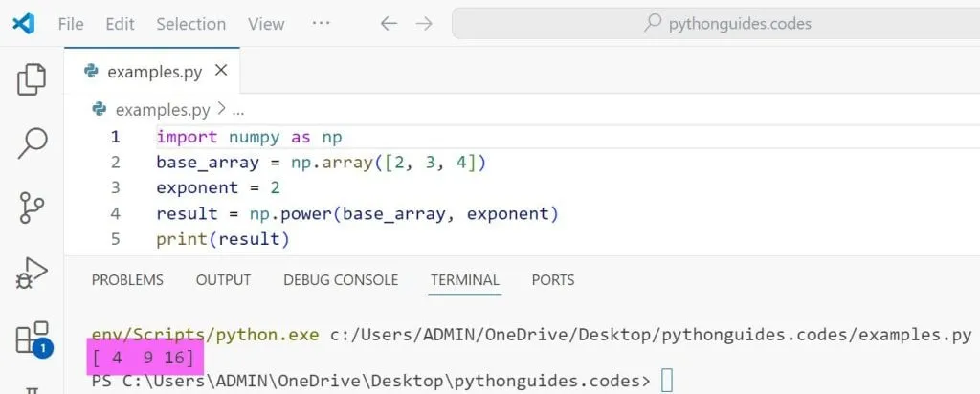
Task: Switch to the DEBUG CONSOLE tab
Action: tap(341, 280)
